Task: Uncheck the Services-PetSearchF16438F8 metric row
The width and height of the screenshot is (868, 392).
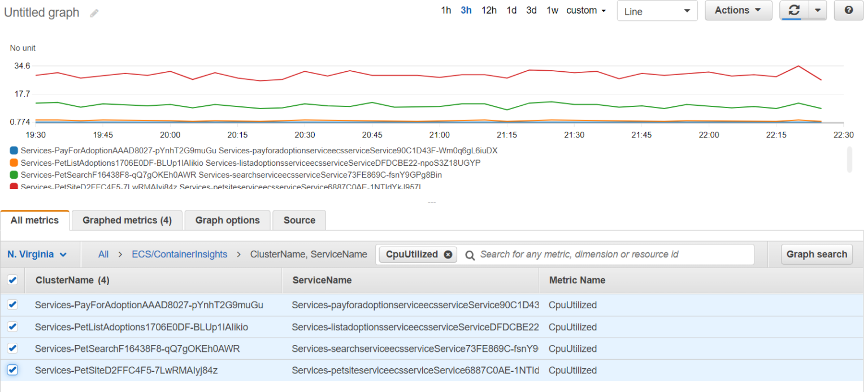Action: point(13,348)
